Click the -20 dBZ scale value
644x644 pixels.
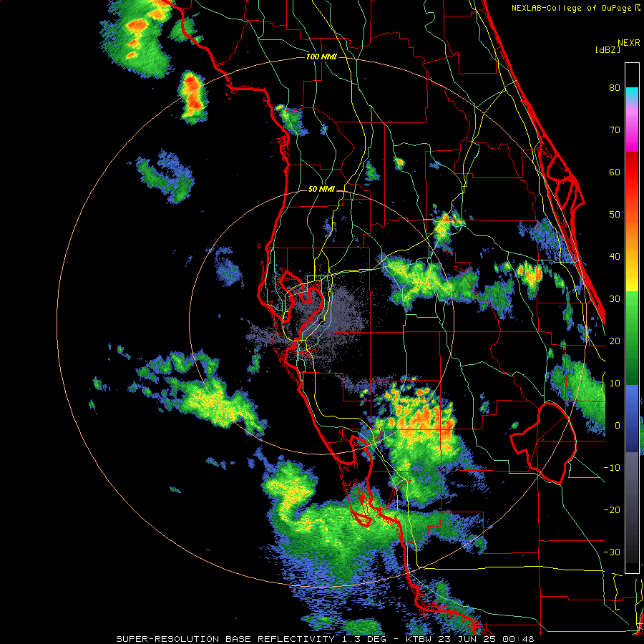tap(612, 509)
